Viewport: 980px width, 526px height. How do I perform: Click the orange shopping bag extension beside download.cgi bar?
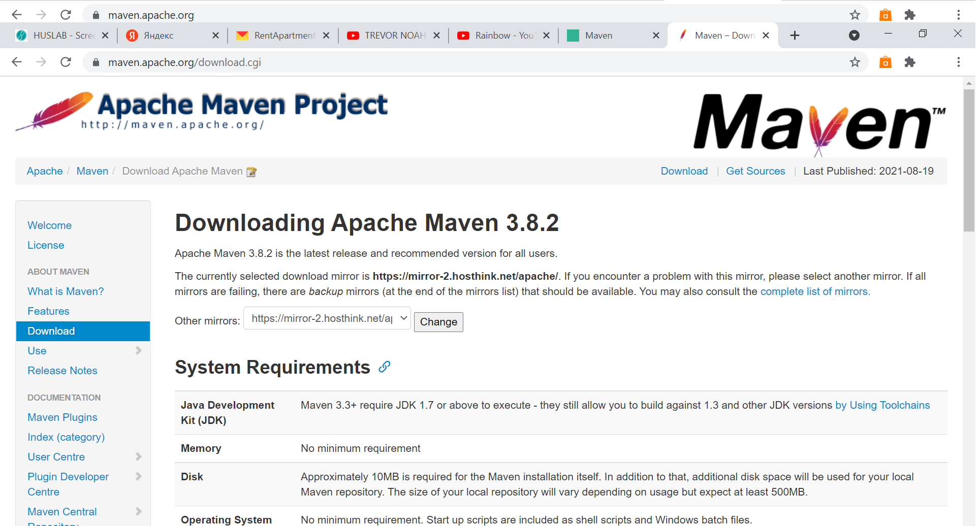(x=886, y=62)
